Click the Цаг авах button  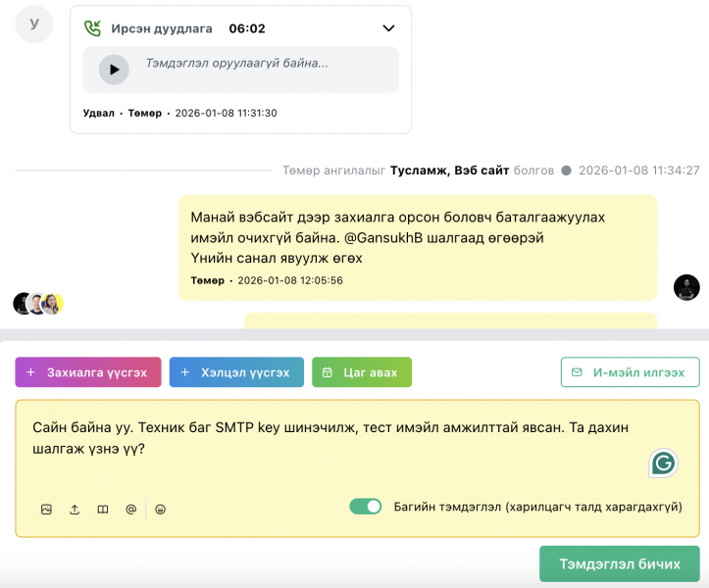362,372
